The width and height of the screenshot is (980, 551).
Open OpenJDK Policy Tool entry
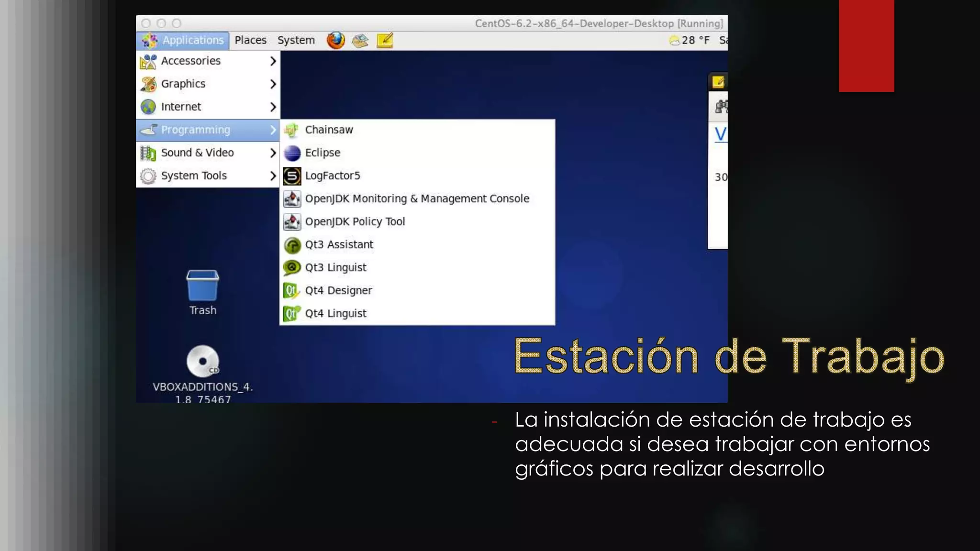[417, 222]
